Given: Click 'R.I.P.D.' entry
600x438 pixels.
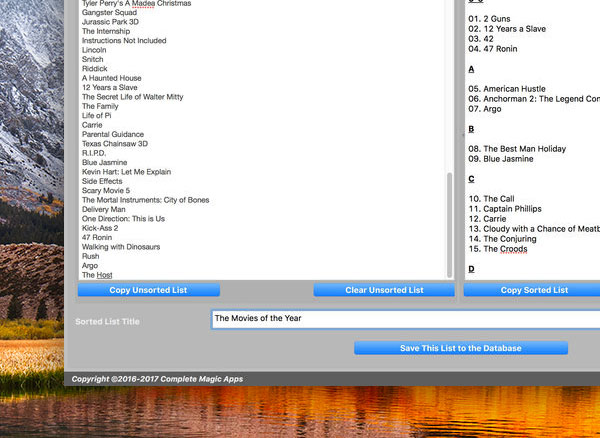Looking at the screenshot, I should click(x=94, y=153).
